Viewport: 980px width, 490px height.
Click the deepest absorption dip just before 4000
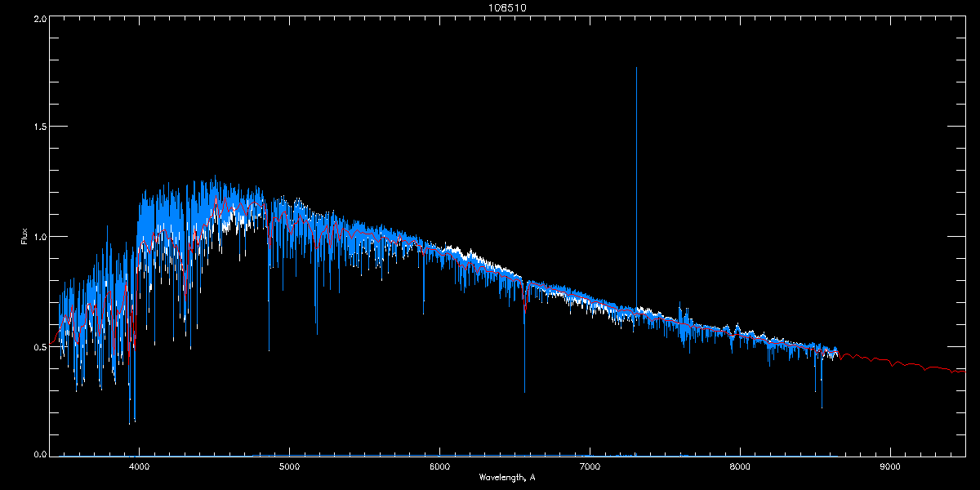[x=129, y=422]
